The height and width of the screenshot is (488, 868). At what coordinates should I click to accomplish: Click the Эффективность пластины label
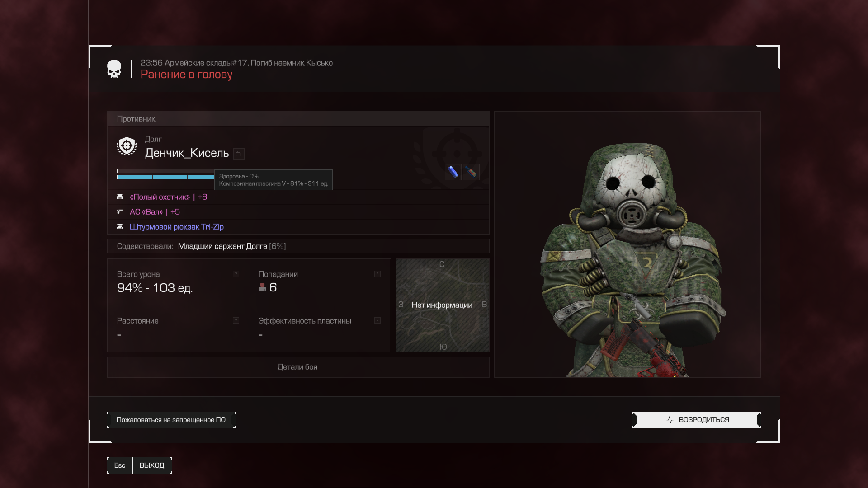[x=305, y=321]
